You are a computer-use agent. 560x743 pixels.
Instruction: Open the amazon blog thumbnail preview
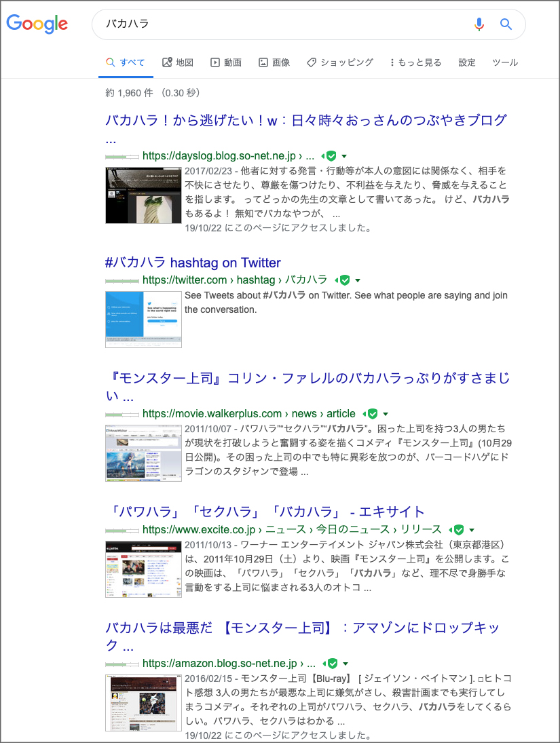(143, 703)
